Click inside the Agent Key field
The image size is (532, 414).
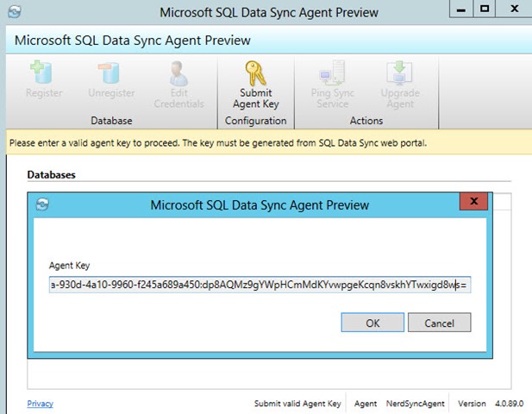pyautogui.click(x=260, y=285)
